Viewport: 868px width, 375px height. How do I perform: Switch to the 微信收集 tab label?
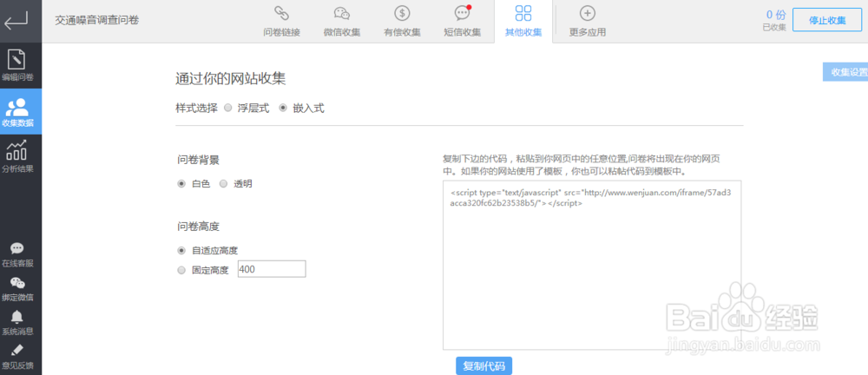click(341, 32)
